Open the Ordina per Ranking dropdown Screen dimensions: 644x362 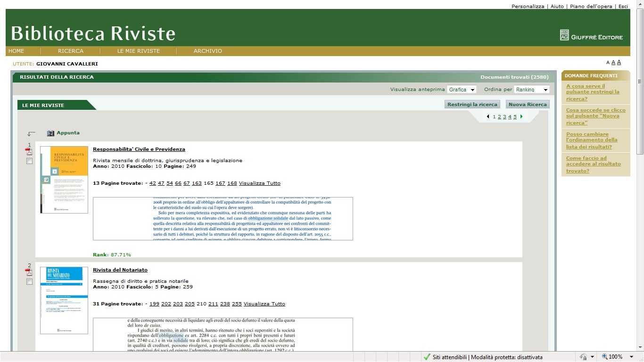[531, 90]
